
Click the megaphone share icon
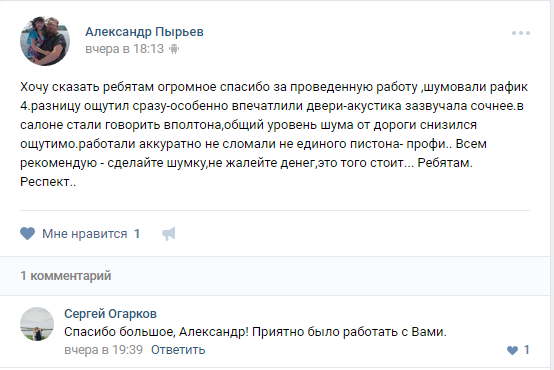click(169, 234)
